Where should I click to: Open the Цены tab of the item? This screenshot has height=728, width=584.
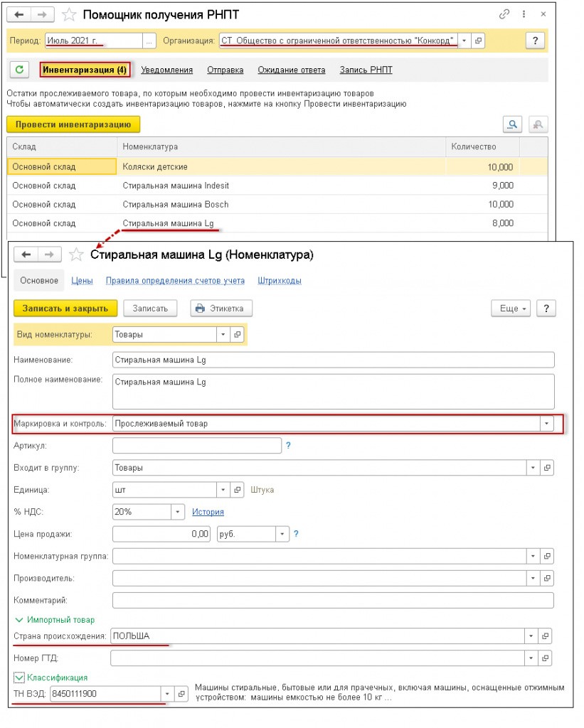[x=82, y=280]
